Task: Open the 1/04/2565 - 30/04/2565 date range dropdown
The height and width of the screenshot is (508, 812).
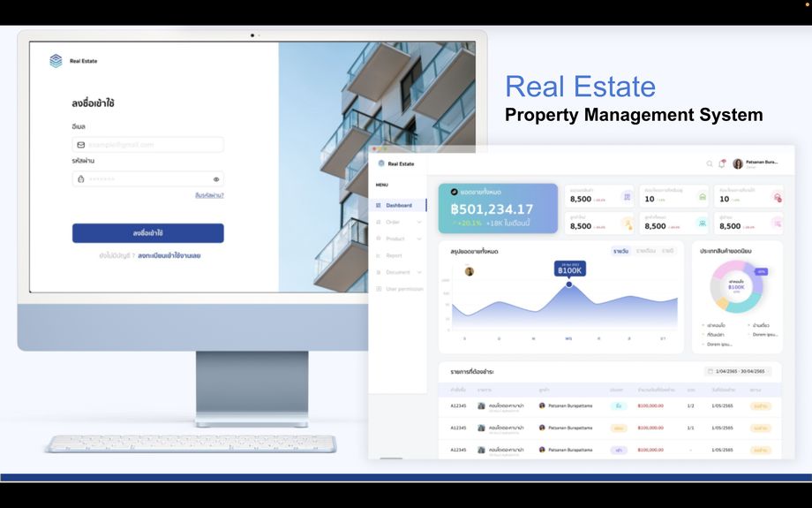Action: tap(738, 371)
